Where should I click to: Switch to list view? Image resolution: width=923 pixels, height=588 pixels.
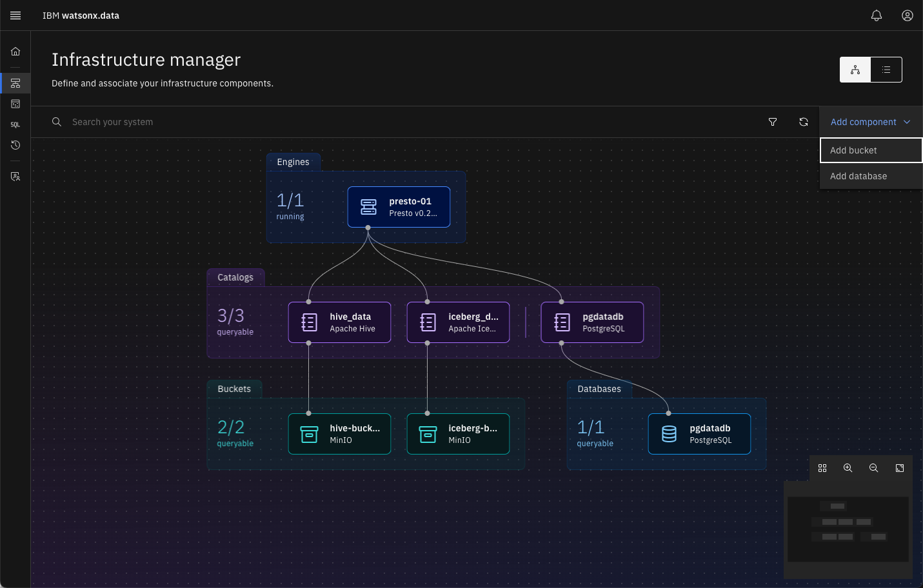pos(886,70)
